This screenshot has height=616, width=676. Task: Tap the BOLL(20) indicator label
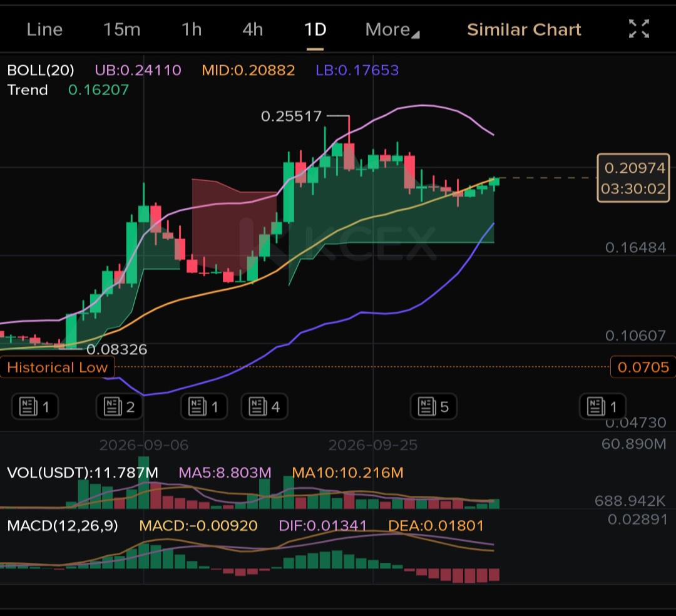(x=41, y=70)
